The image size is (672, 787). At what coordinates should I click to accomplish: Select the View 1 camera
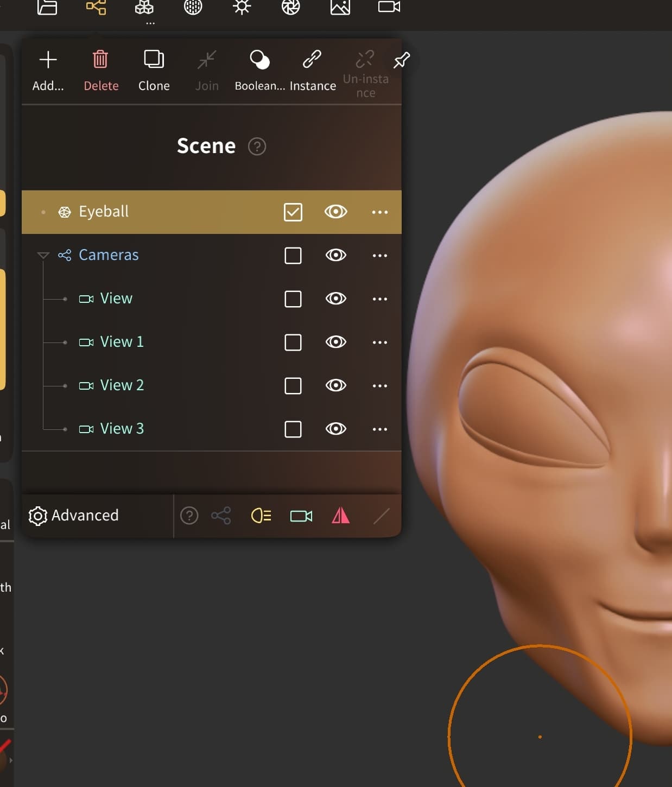[x=212, y=342]
